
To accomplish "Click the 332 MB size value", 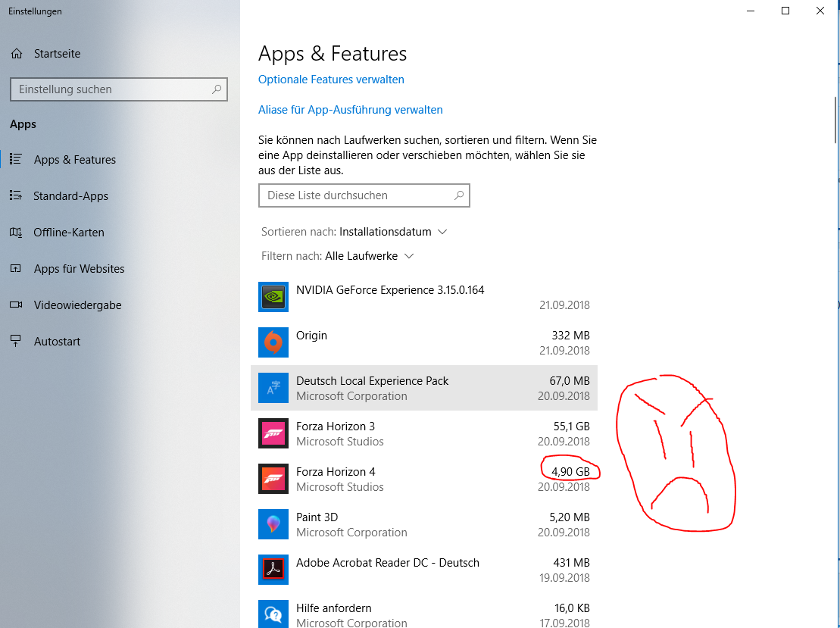I will tap(570, 336).
